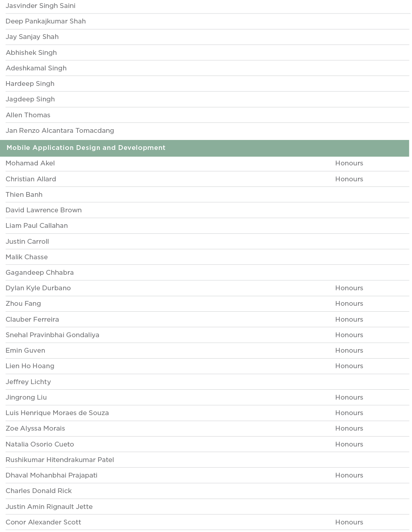The width and height of the screenshot is (412, 532).
Task: Click the name Gagandeep Chhabra
Action: (40, 273)
